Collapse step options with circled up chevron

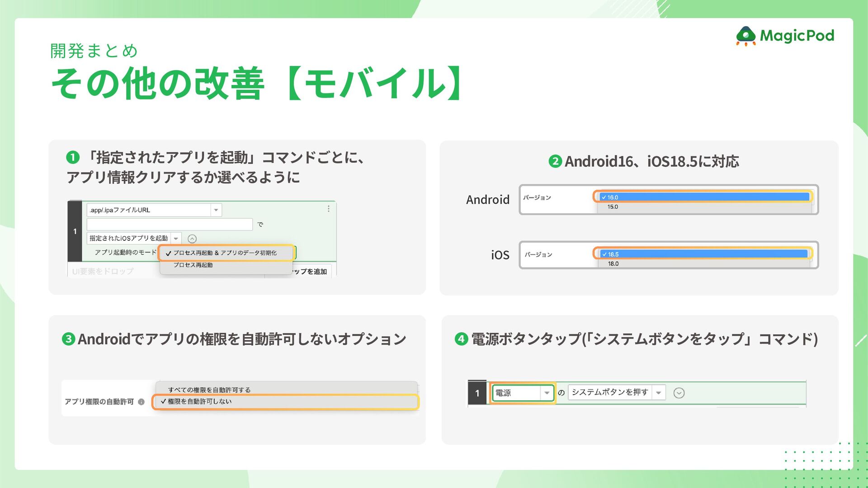pos(192,239)
